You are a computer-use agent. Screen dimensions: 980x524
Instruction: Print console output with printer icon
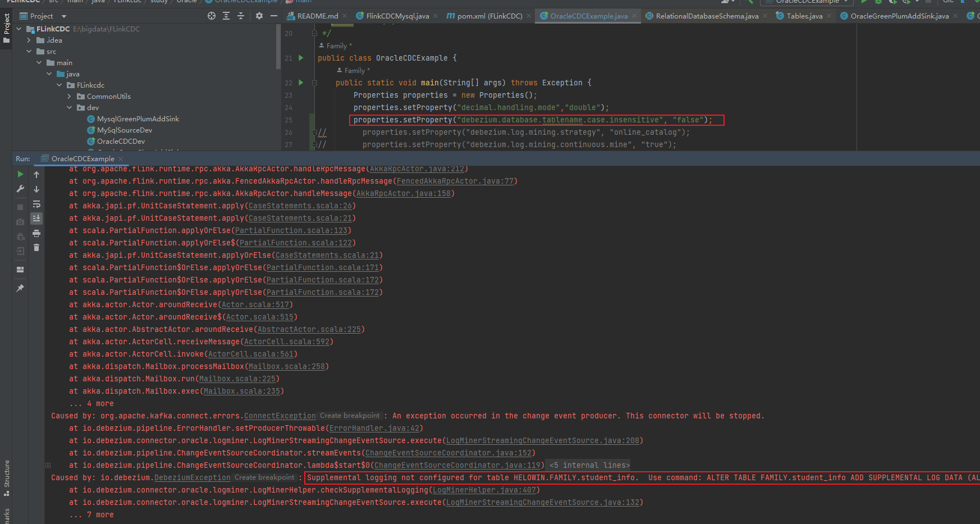click(36, 233)
